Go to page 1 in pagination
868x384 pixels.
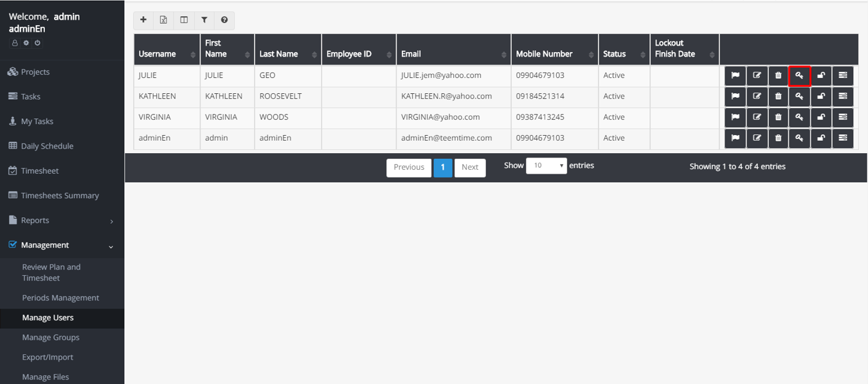pos(442,167)
